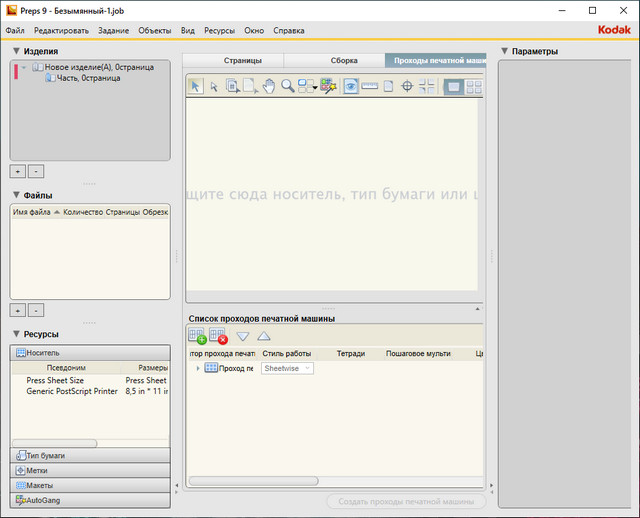Add a new press run (green plus)
Image resolution: width=640 pixels, height=518 pixels.
(197, 336)
